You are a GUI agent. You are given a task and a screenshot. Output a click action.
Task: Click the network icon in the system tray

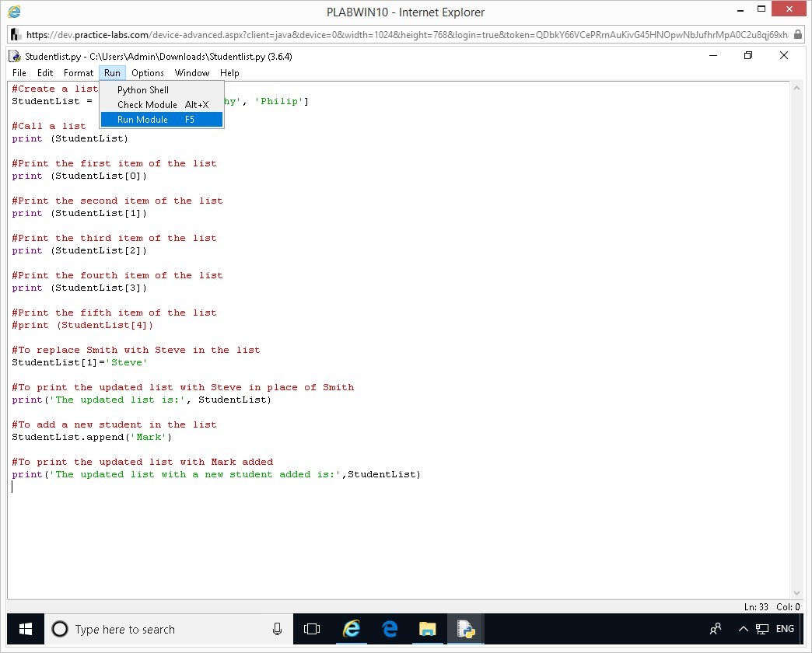(762, 629)
